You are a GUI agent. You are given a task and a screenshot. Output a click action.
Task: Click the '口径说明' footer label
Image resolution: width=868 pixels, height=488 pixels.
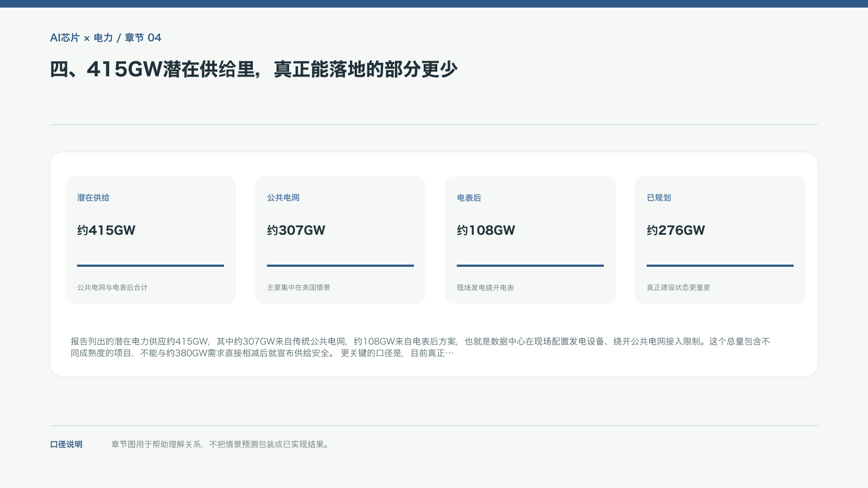[x=66, y=445]
